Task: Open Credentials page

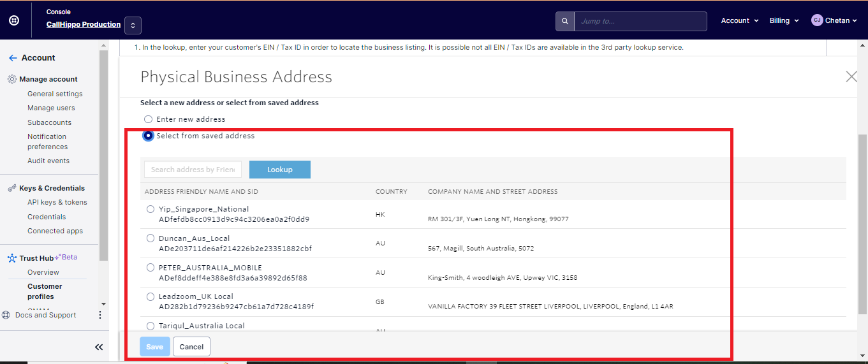Action: pyautogui.click(x=47, y=217)
